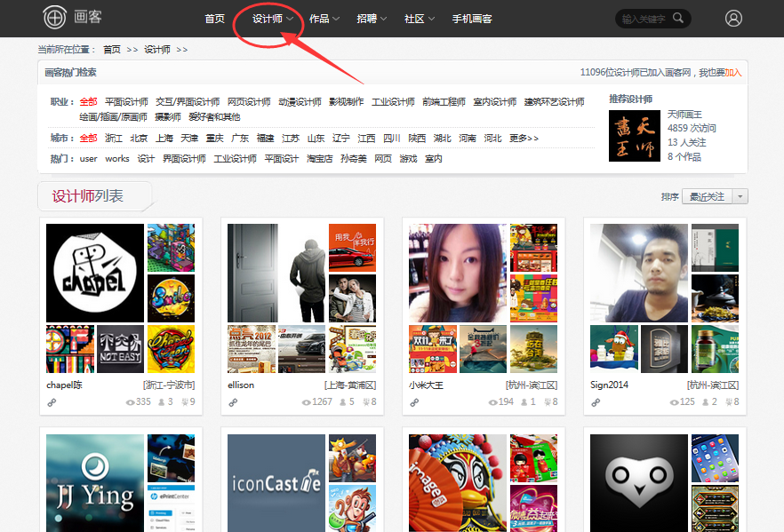Click the search magnifier icon
The image size is (784, 532).
click(x=678, y=18)
